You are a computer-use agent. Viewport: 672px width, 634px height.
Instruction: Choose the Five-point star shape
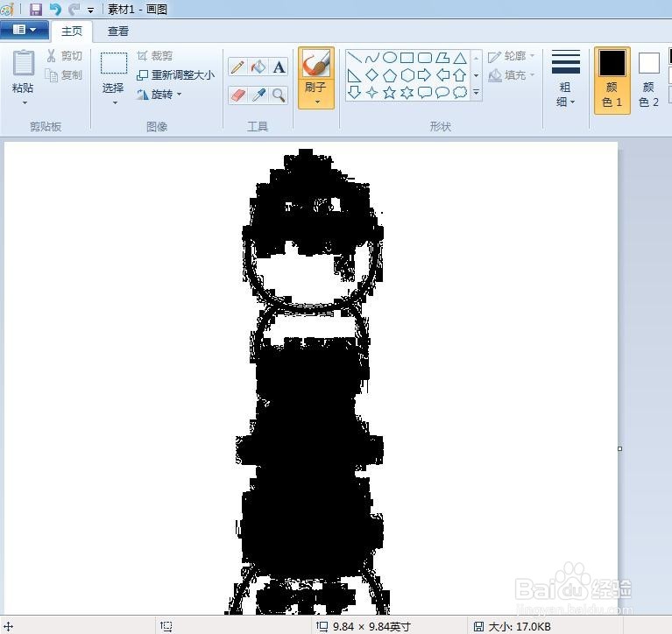click(389, 92)
